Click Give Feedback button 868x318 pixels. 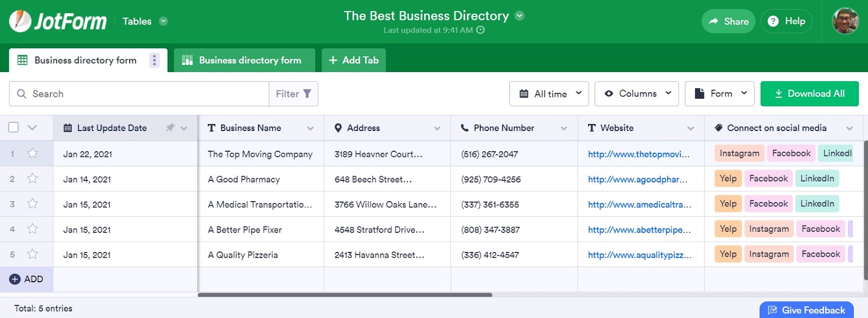(807, 310)
